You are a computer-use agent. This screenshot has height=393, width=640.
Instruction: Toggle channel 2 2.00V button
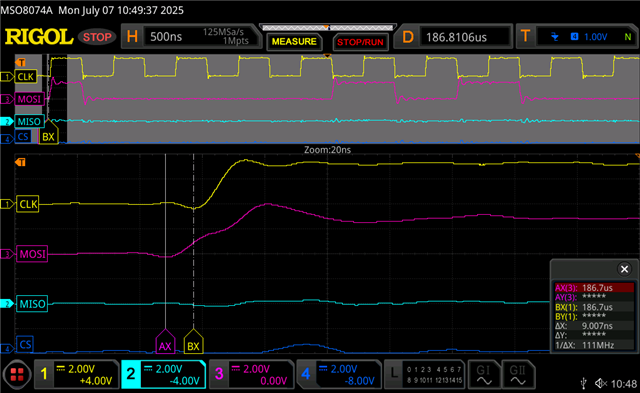[163, 375]
